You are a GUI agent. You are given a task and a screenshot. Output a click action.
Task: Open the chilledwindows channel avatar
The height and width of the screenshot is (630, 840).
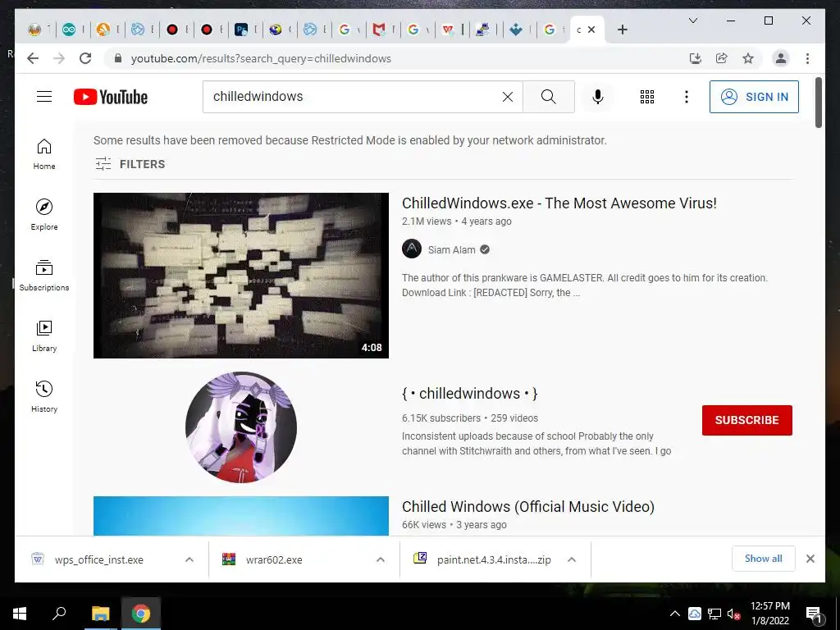(x=241, y=427)
